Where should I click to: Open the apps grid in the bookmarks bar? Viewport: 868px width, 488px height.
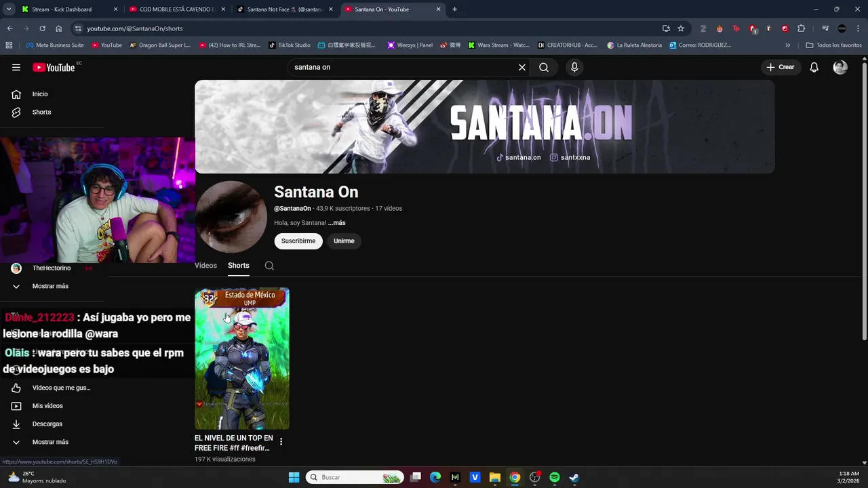pyautogui.click(x=9, y=45)
